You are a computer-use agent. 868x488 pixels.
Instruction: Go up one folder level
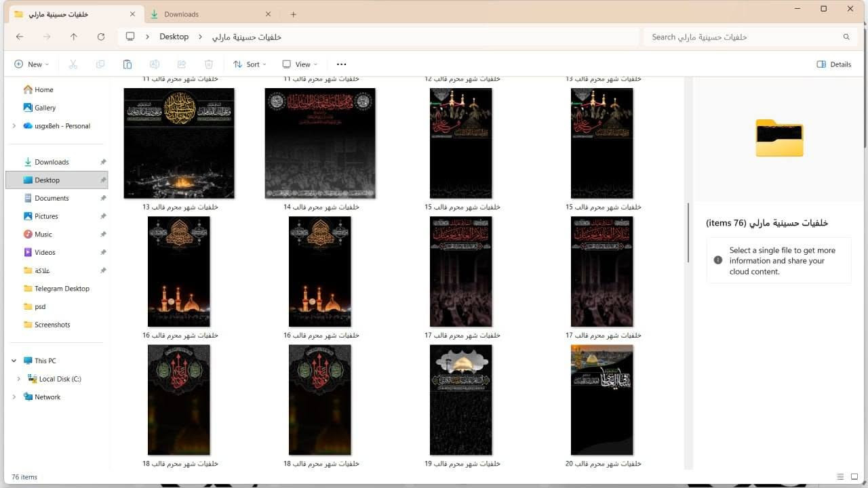coord(74,37)
